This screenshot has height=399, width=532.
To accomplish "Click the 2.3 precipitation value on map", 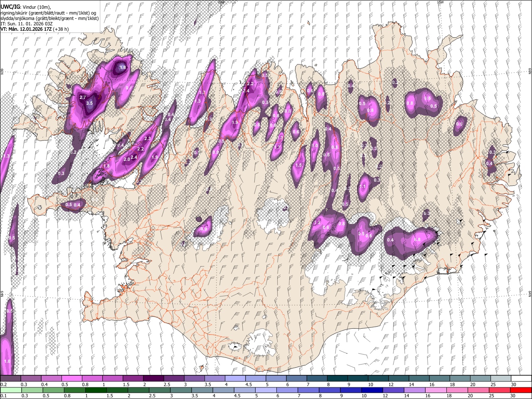I will point(147,138).
